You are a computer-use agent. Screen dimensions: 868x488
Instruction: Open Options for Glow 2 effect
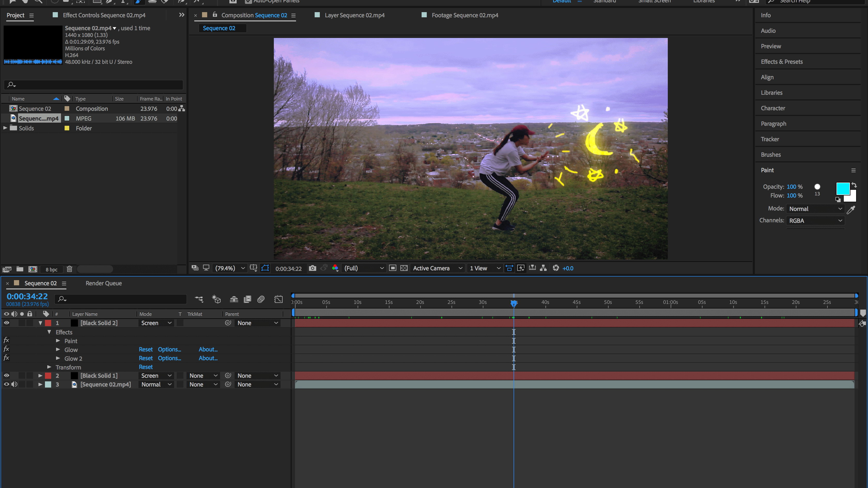coord(169,358)
